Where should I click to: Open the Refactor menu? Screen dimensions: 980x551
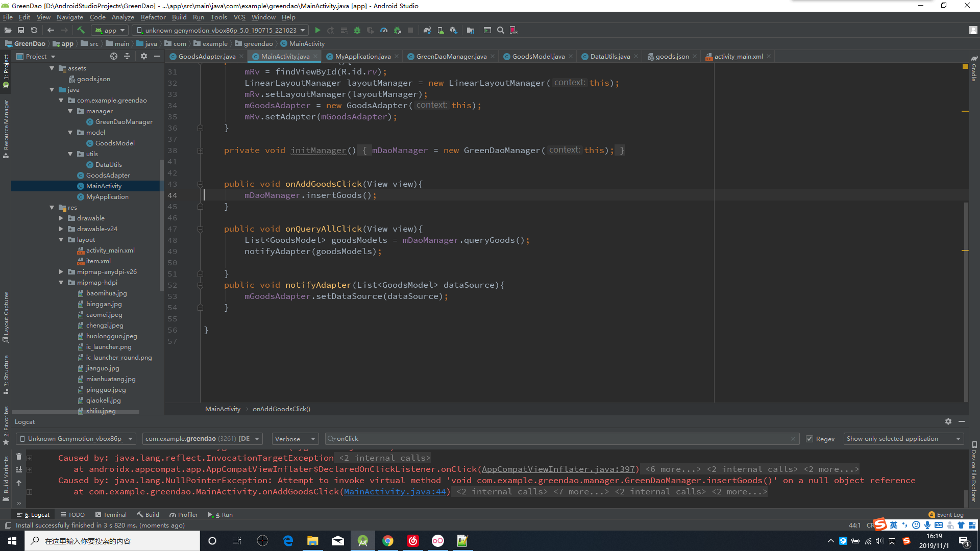tap(153, 17)
